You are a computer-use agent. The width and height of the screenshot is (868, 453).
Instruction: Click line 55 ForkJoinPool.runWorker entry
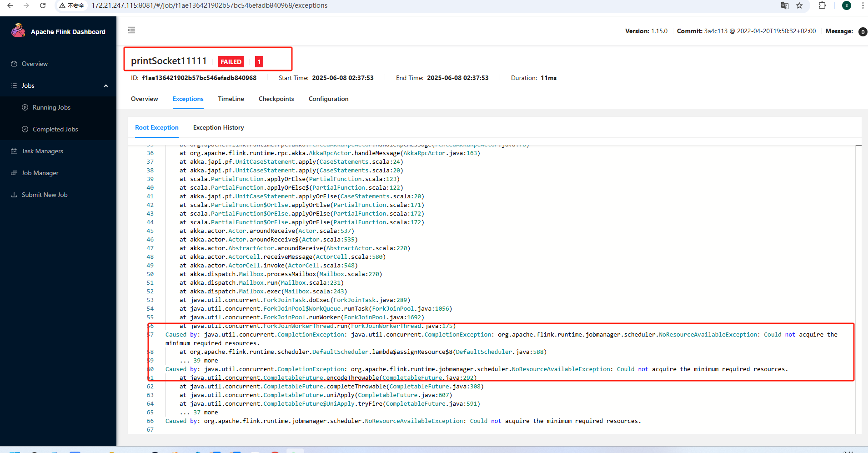[302, 317]
